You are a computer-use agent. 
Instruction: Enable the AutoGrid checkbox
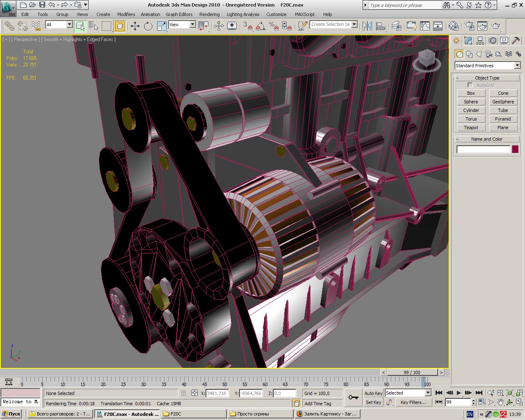(470, 85)
